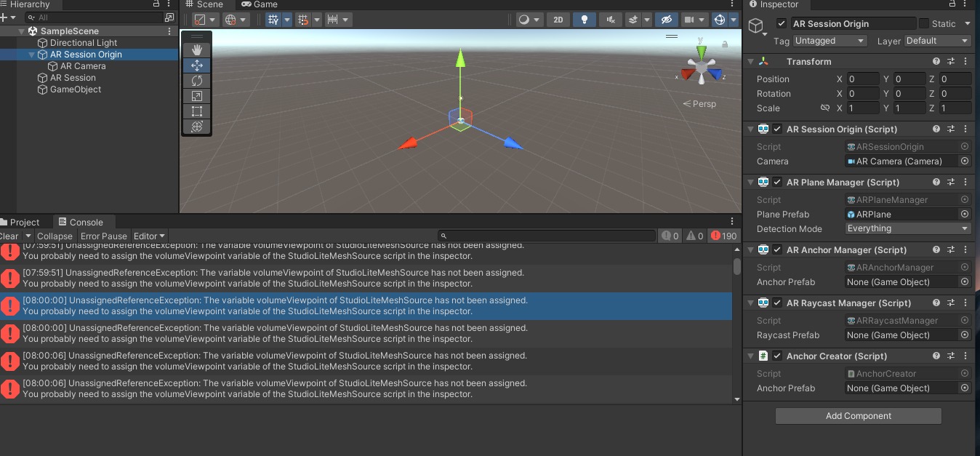Disable the AR Plane Manager component checkbox
This screenshot has width=980, height=456.
coord(777,183)
